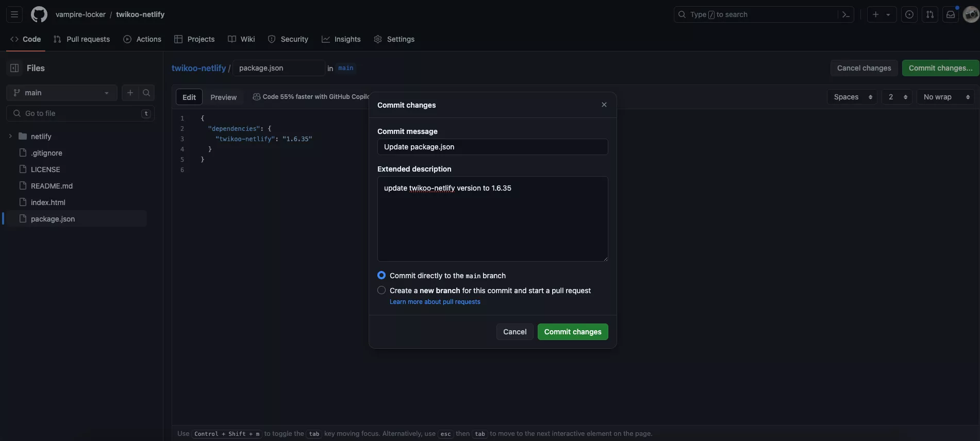This screenshot has width=980, height=441.
Task: Open the user avatar menu
Action: click(971, 14)
